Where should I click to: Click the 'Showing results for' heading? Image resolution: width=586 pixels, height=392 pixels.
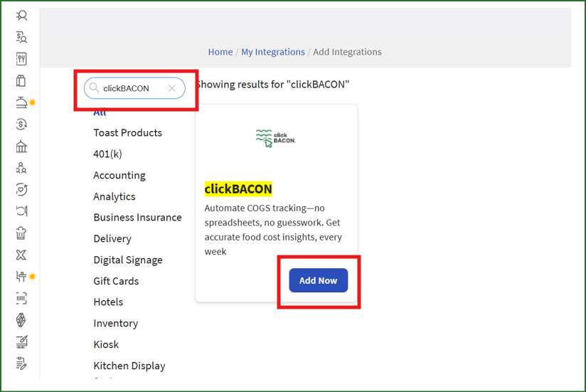[x=273, y=85]
